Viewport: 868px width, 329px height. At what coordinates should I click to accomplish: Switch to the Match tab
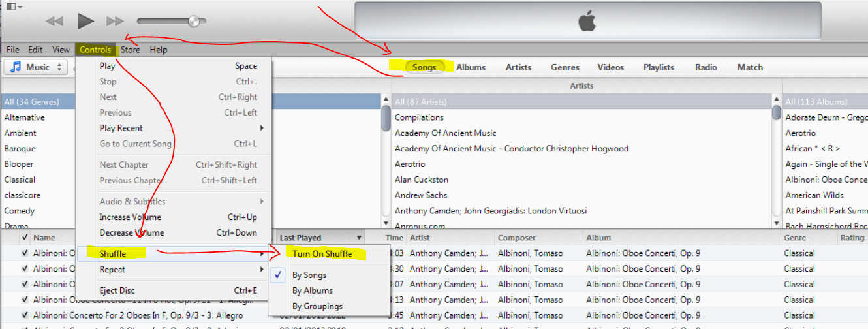(x=751, y=67)
